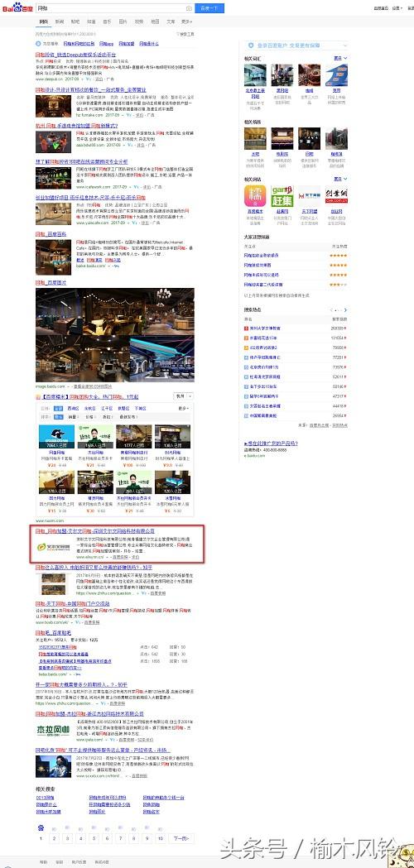Select the 默认 sort option in Nuomi card

(58, 416)
